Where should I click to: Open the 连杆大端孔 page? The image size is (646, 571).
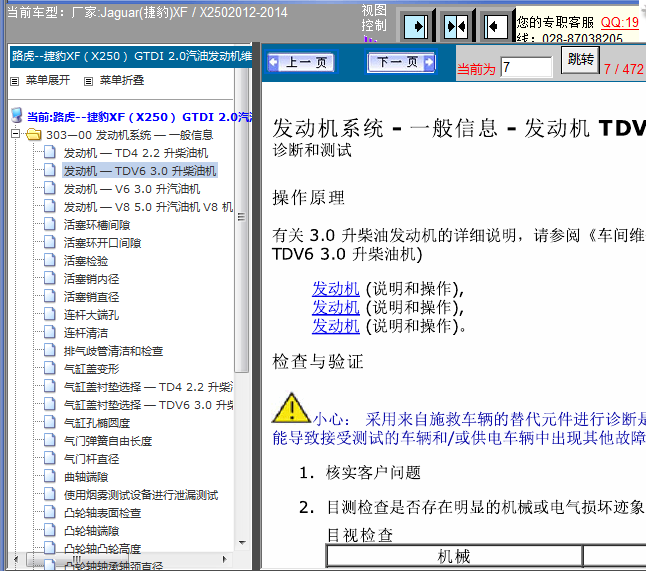tap(91, 315)
